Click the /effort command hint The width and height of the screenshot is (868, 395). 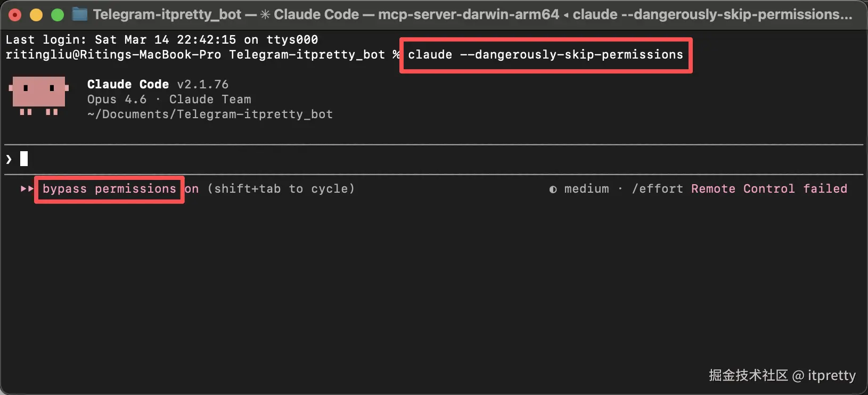click(x=657, y=189)
